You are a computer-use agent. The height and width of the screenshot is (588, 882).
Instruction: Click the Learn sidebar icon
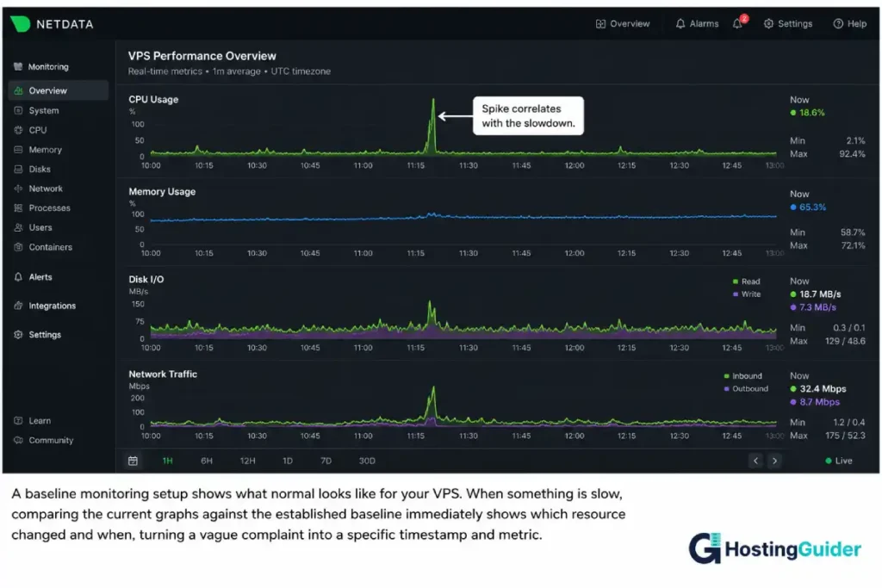coord(18,420)
